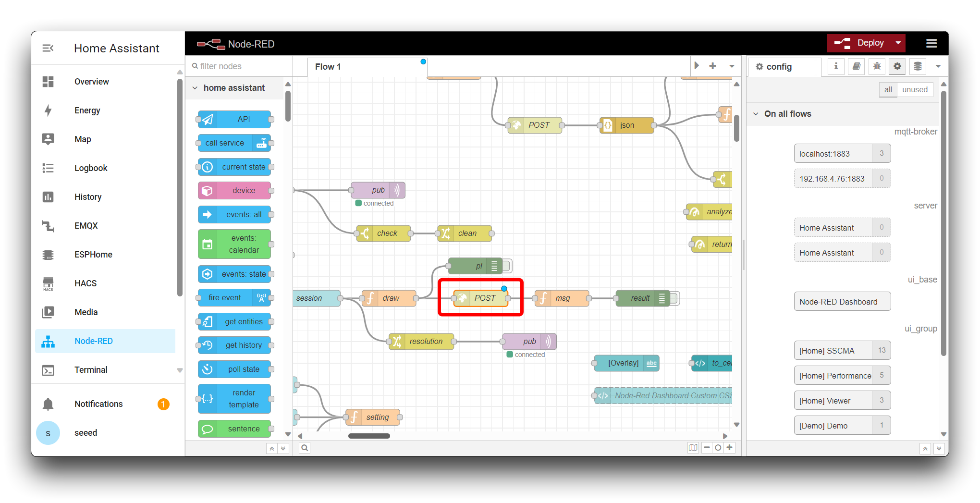Open the Energy panel
980x503 pixels.
[x=87, y=110]
